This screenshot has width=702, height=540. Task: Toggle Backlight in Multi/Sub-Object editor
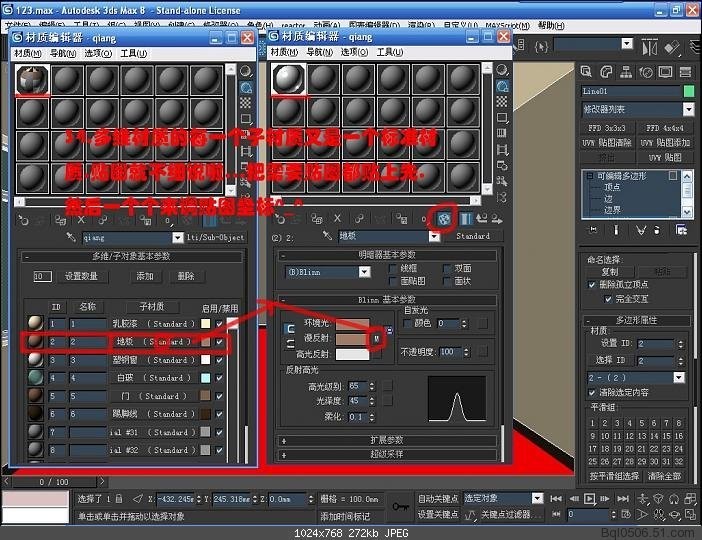click(246, 87)
